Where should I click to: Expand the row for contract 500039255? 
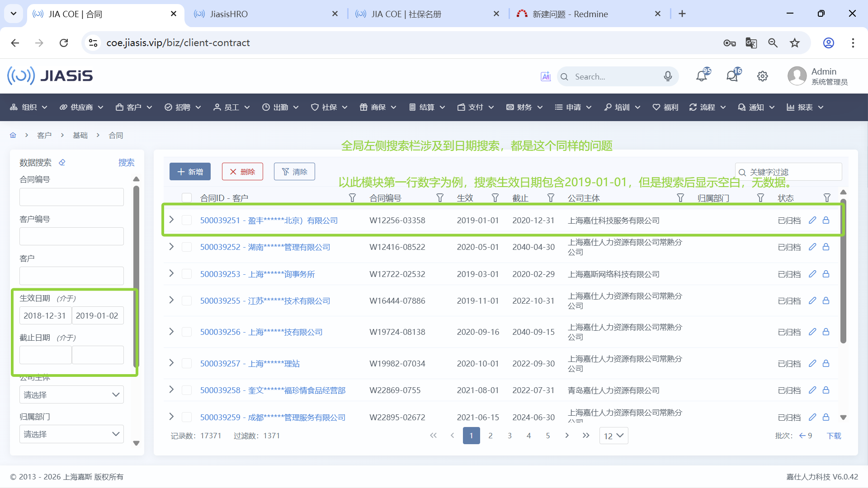point(171,300)
